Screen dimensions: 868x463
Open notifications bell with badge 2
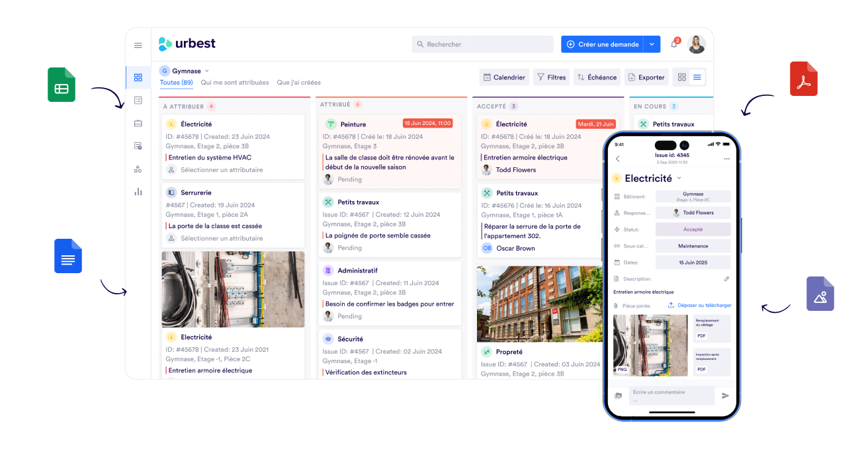click(675, 44)
